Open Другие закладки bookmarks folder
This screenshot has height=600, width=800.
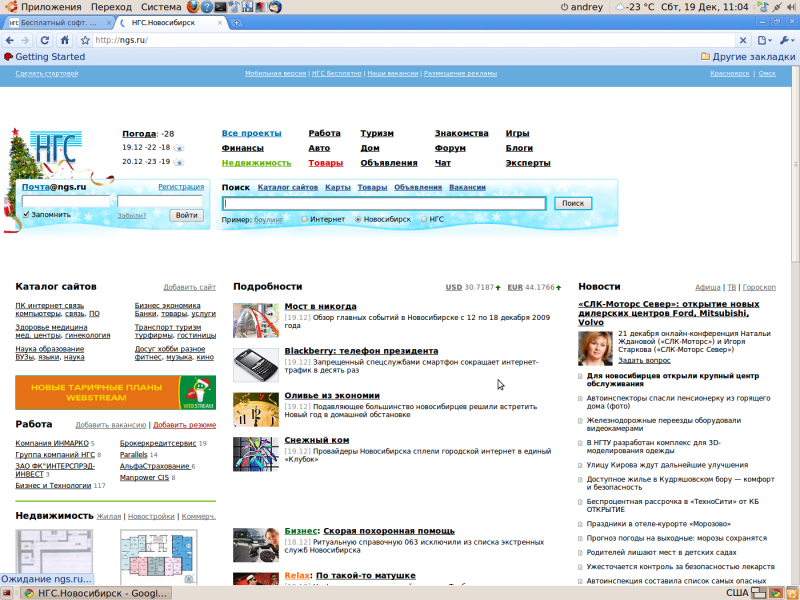pos(748,57)
